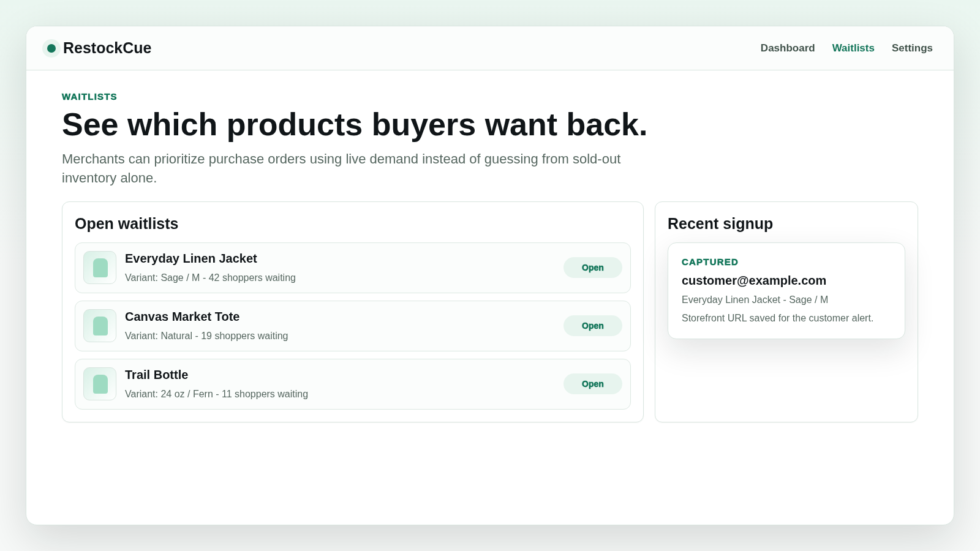Image resolution: width=980 pixels, height=551 pixels.
Task: Switch to the Waitlists nav tab
Action: click(853, 48)
